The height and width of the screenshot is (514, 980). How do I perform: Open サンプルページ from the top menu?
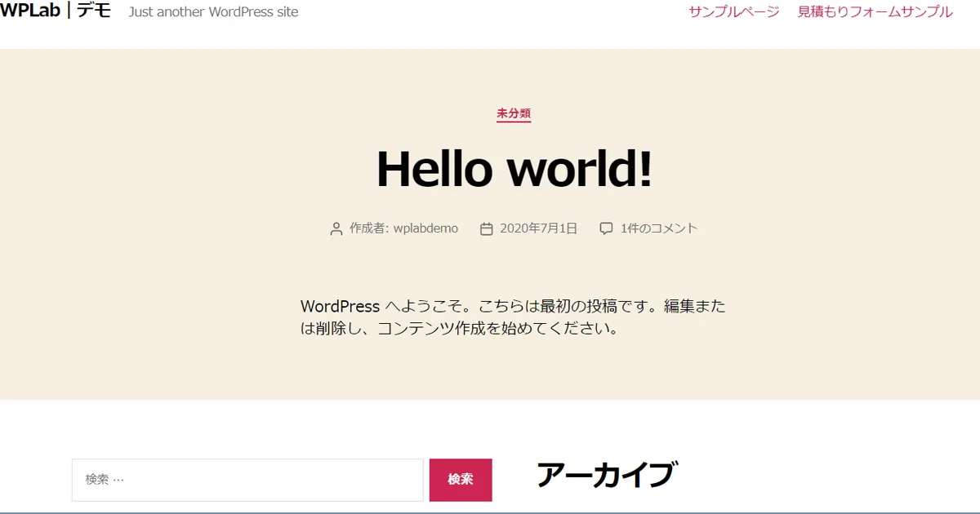click(733, 11)
